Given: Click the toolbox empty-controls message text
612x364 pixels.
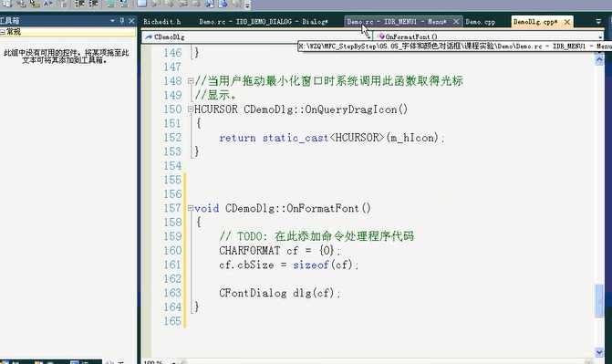Looking at the screenshot, I should (67, 57).
